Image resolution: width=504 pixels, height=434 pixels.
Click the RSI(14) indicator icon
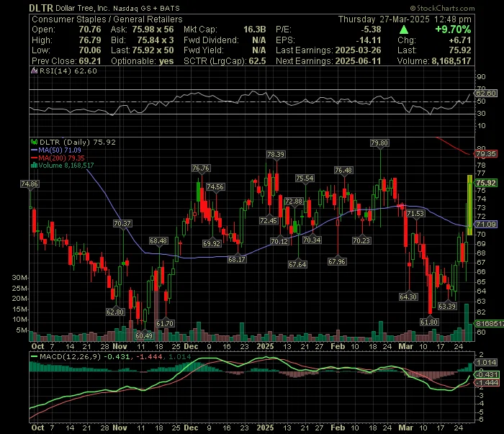tap(34, 71)
